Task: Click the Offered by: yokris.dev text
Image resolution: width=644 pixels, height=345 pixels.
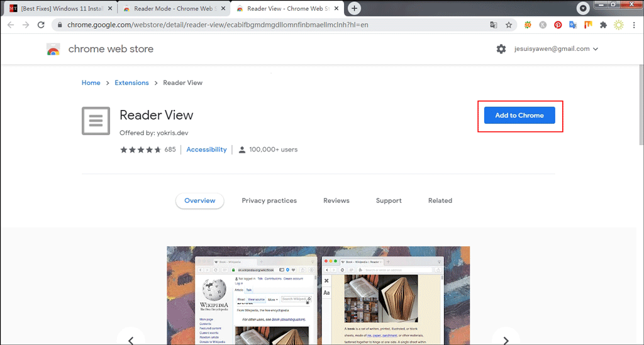Action: click(x=154, y=133)
